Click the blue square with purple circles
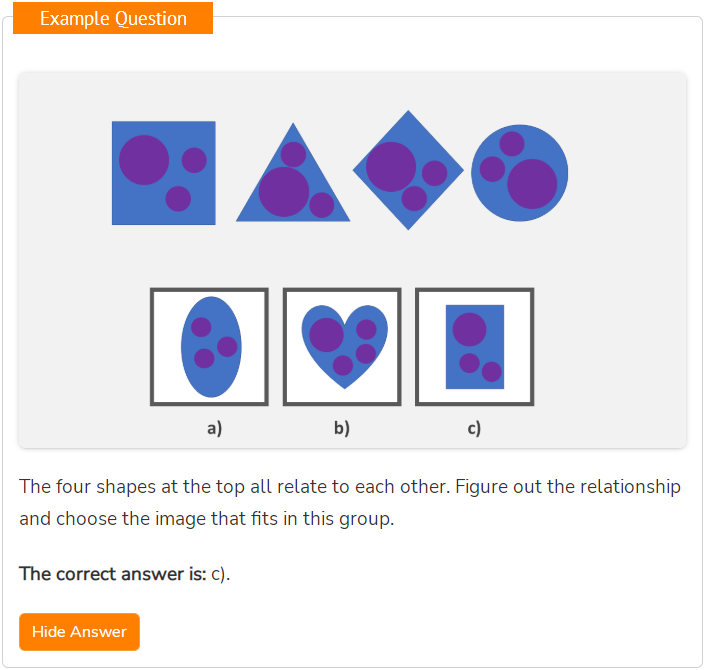This screenshot has height=670, width=705. coord(164,173)
